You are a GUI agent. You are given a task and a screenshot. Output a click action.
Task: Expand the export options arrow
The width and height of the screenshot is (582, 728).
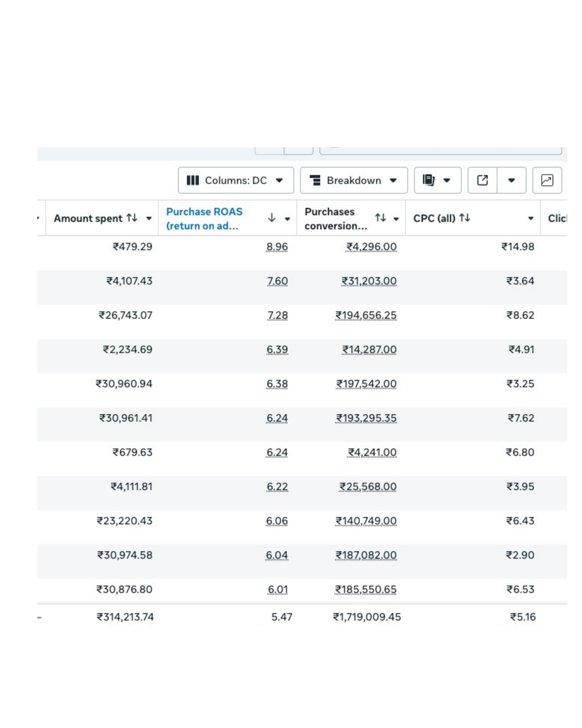click(x=511, y=180)
